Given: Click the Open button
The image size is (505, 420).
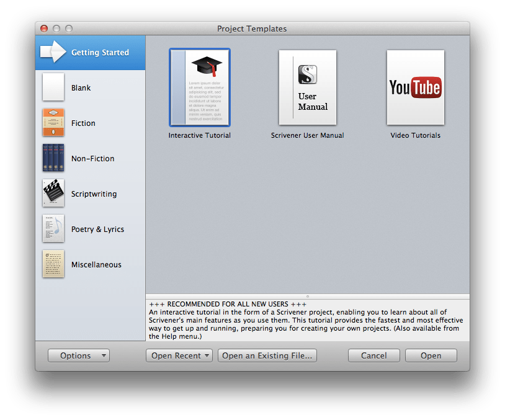Looking at the screenshot, I should [431, 355].
